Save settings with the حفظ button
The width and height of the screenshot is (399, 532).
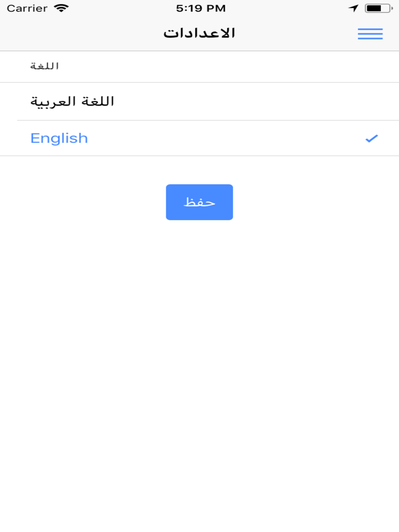[x=199, y=202]
